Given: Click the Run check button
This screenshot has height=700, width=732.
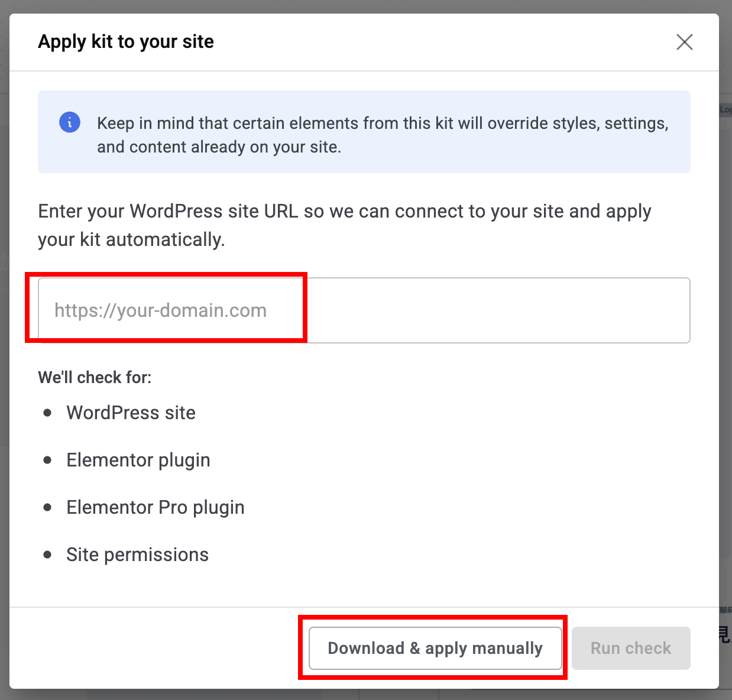Looking at the screenshot, I should pyautogui.click(x=631, y=648).
